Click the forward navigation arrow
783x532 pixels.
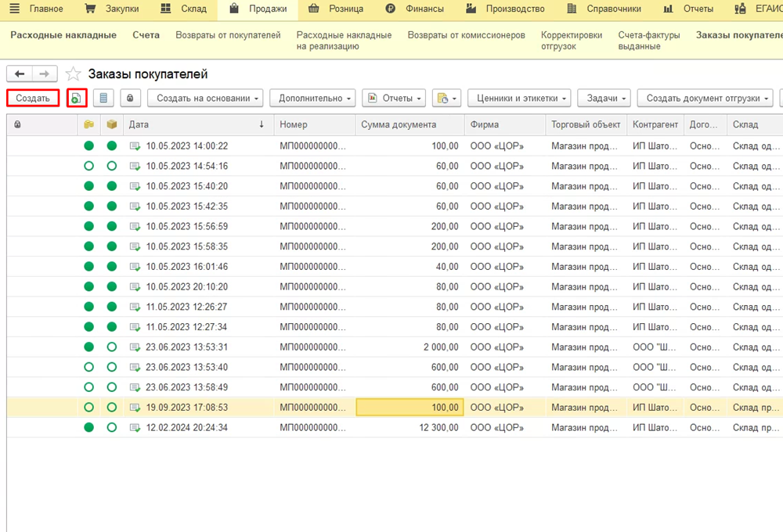45,74
